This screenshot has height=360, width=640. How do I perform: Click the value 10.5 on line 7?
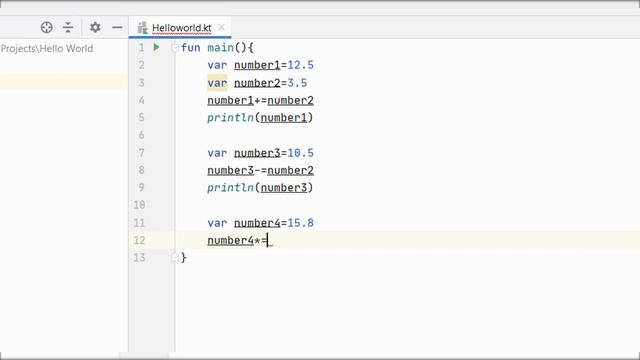(x=300, y=153)
